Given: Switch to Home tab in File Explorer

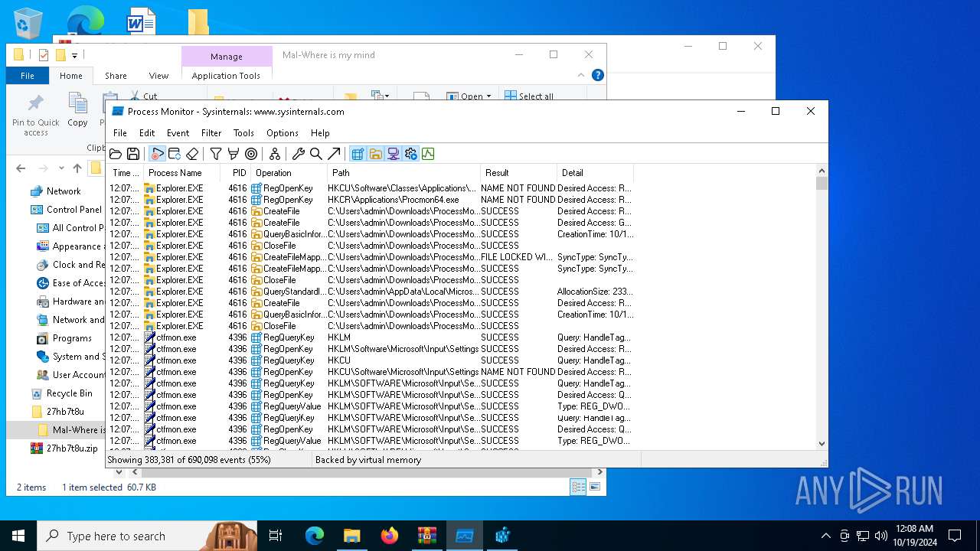Looking at the screenshot, I should coord(71,76).
